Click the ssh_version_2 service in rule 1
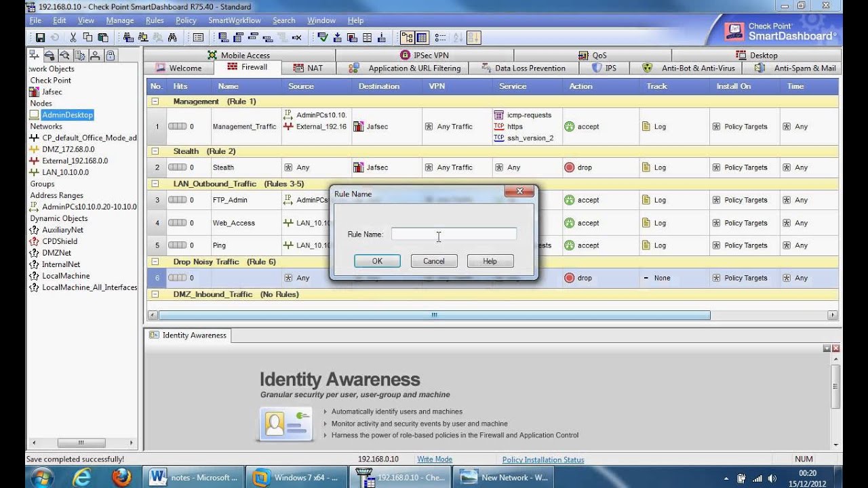This screenshot has height=488, width=868. pyautogui.click(x=530, y=138)
